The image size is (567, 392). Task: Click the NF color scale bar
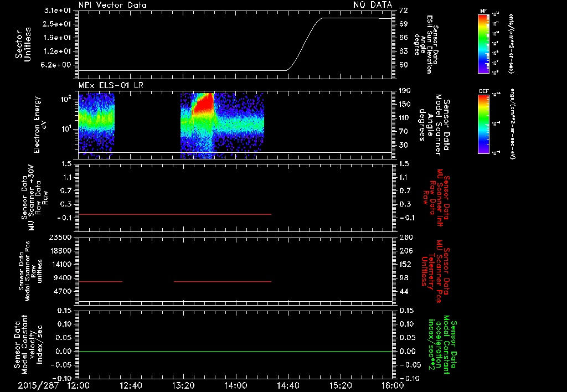click(483, 44)
